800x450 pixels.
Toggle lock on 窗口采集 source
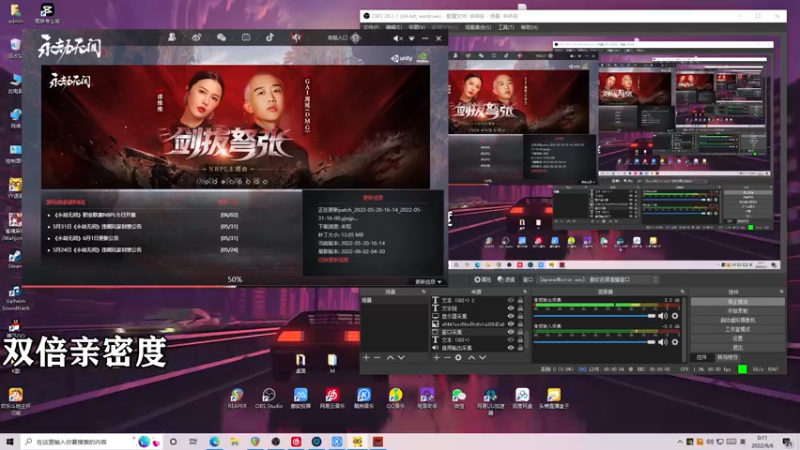pos(520,332)
